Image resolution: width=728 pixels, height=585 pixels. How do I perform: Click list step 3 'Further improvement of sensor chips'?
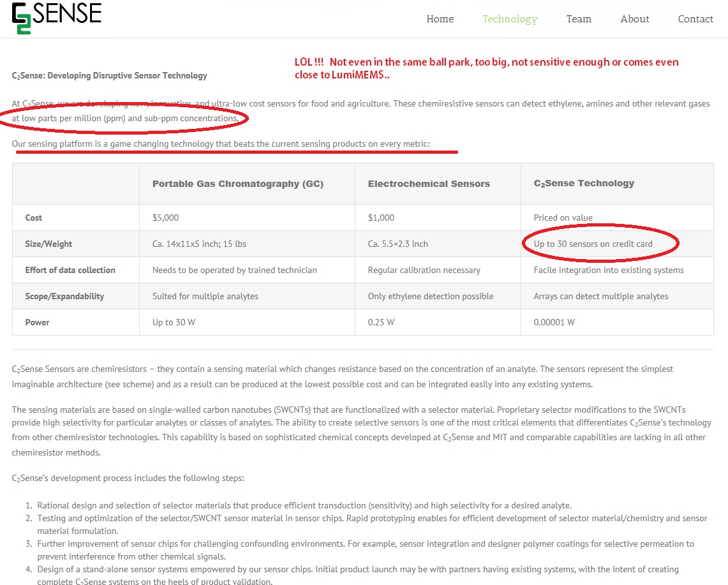click(366, 550)
